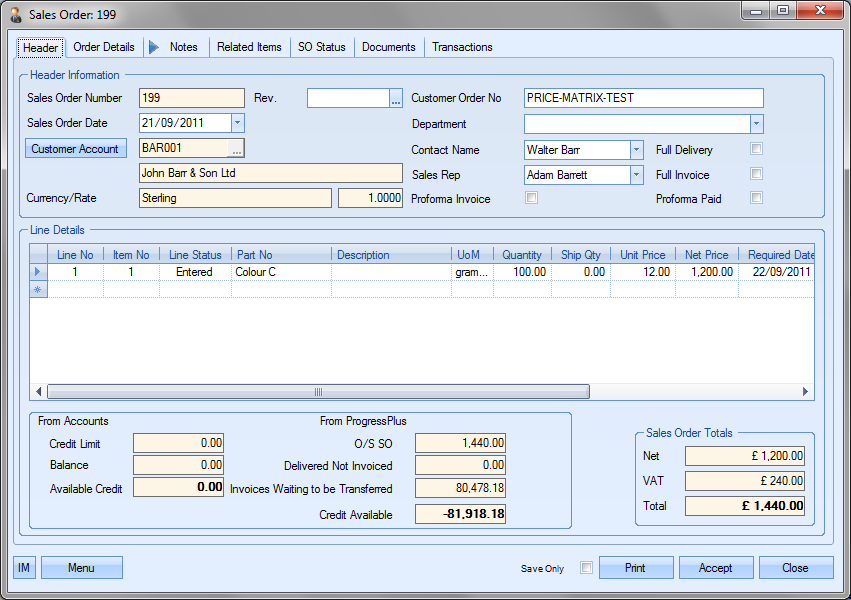Viewport: 851px width, 600px height.
Task: Tick the Proforma Invoice checkbox
Action: pos(532,198)
